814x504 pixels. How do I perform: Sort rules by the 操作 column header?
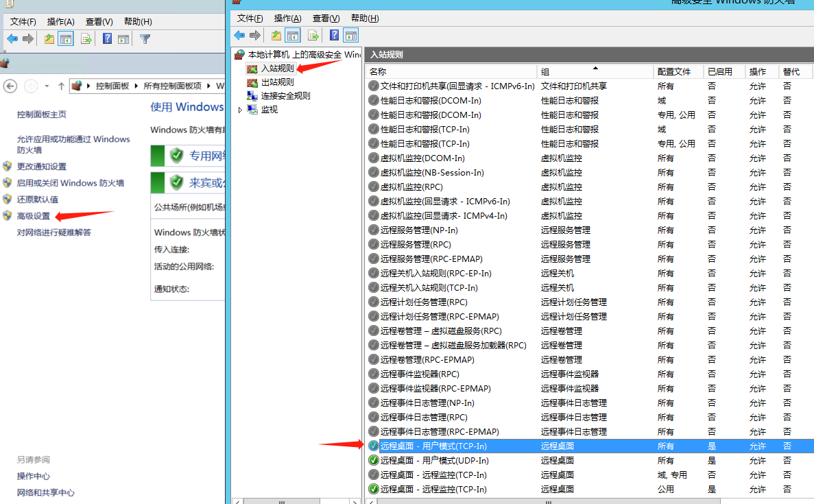pos(762,71)
